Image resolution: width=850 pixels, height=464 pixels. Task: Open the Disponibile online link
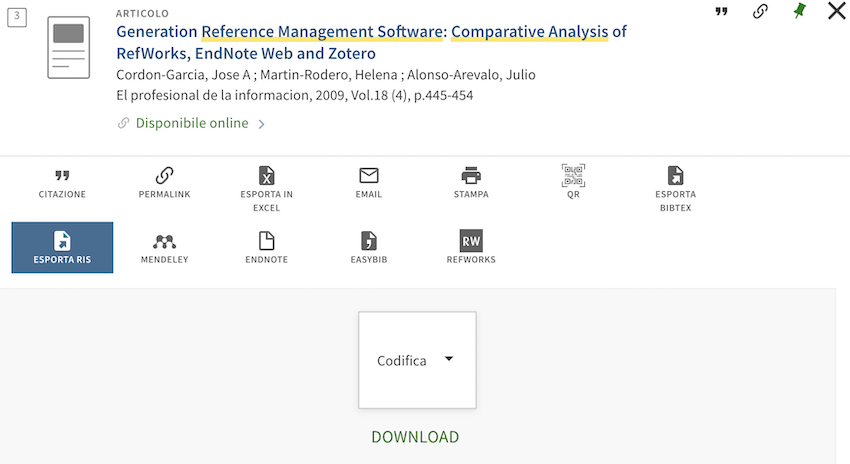[192, 123]
